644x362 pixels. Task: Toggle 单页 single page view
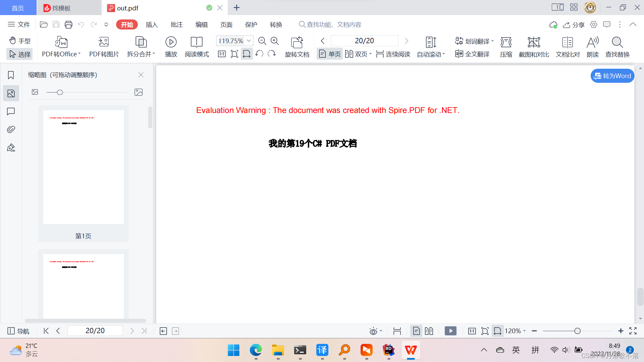[329, 54]
